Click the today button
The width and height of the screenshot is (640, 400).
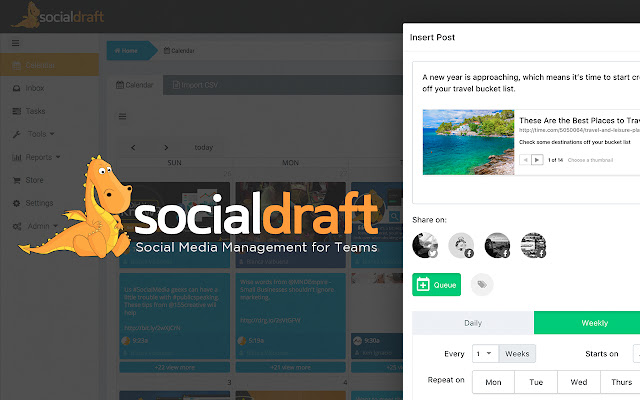(204, 147)
